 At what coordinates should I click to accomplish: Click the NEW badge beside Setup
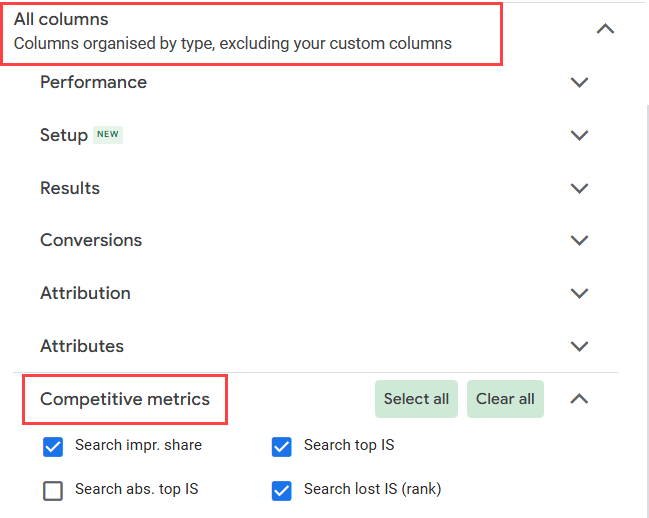[108, 135]
